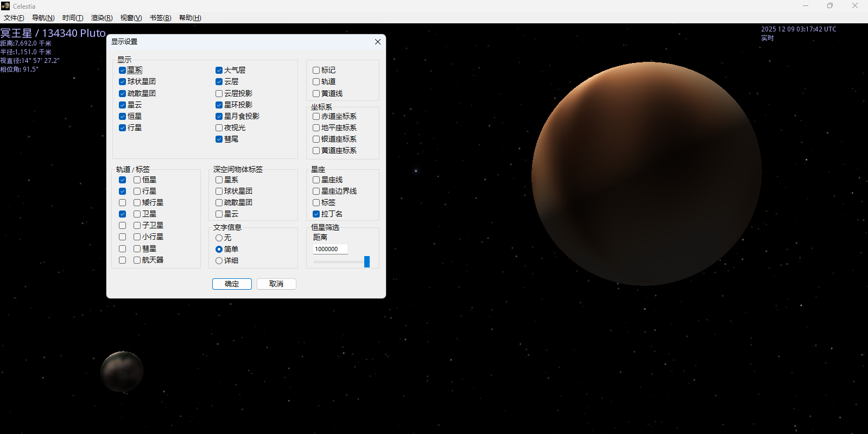868x434 pixels.
Task: Uncheck the 拉丁名 checkbox
Action: click(x=316, y=214)
